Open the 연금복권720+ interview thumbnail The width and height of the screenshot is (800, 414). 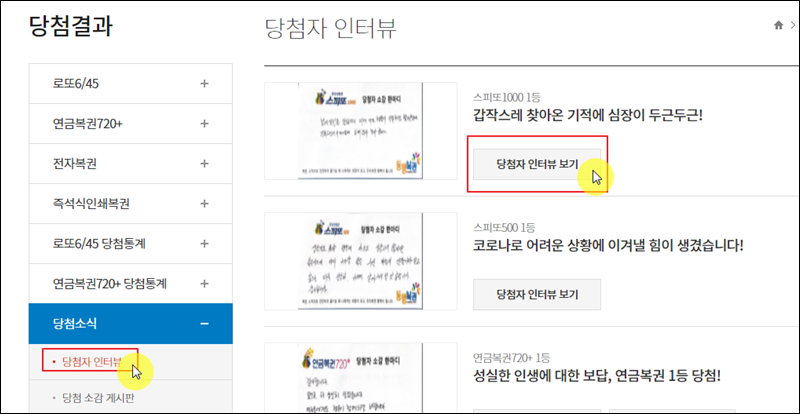361,378
